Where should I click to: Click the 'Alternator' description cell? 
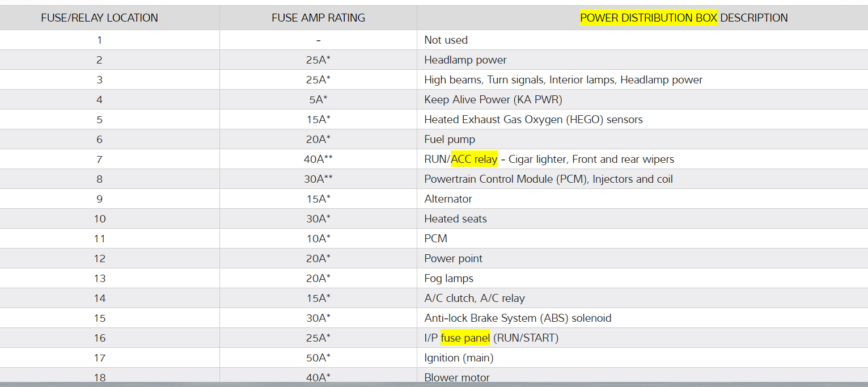point(448,199)
